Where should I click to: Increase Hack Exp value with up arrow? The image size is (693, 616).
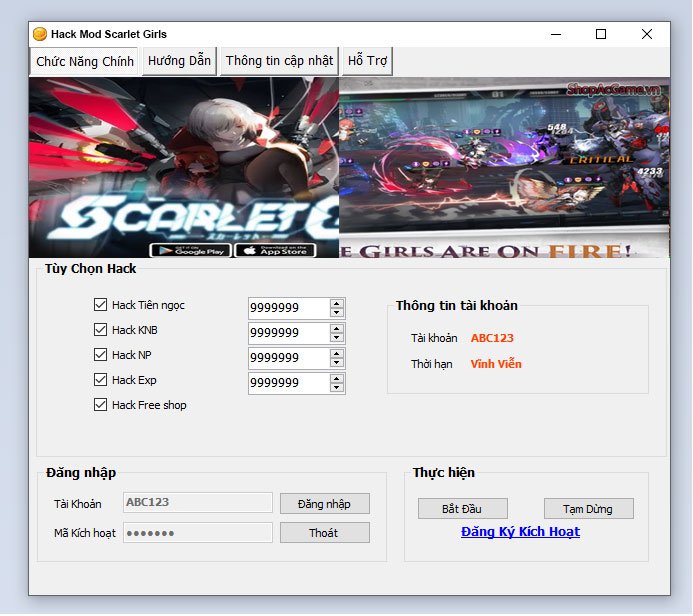(337, 379)
